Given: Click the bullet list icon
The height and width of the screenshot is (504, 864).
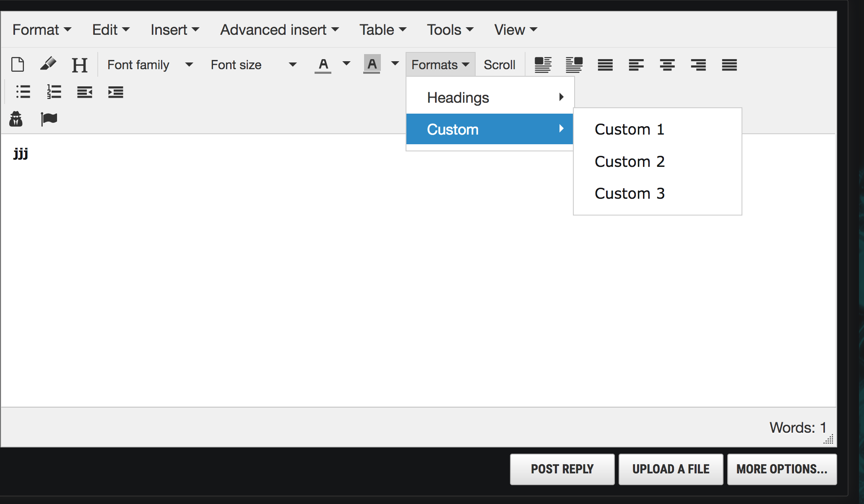Looking at the screenshot, I should 23,92.
